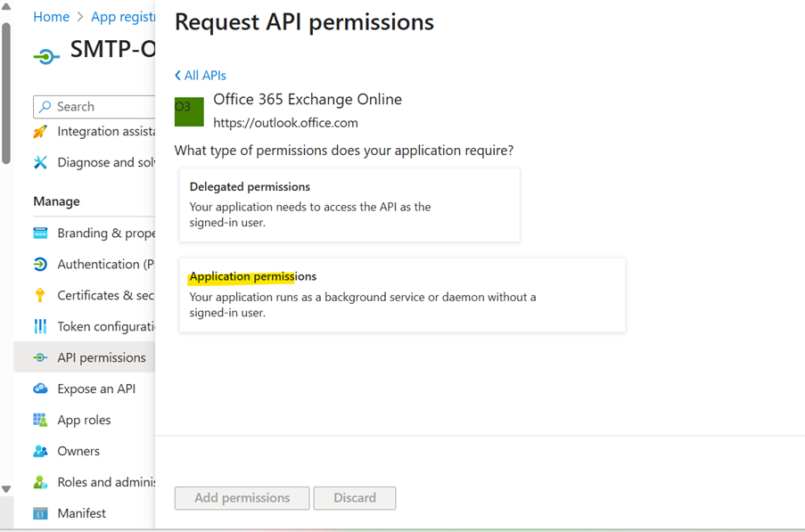Click the green Office 365 Exchange Online tile

point(189,111)
